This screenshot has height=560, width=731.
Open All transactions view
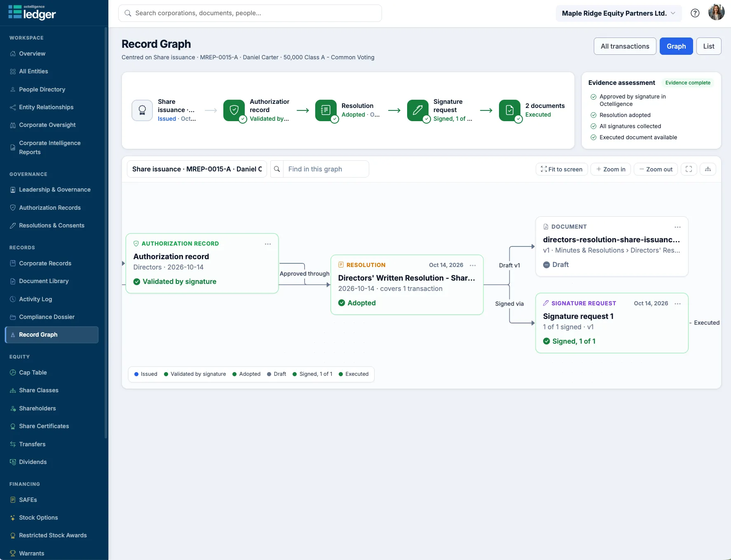625,46
